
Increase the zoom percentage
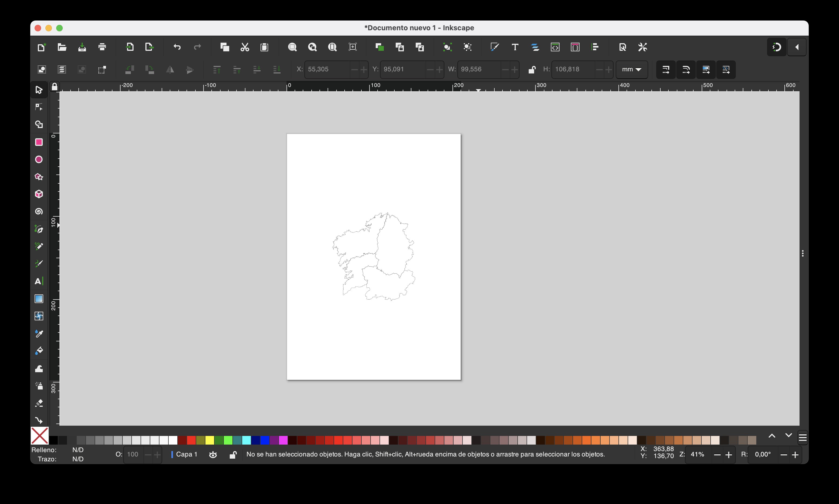click(728, 455)
